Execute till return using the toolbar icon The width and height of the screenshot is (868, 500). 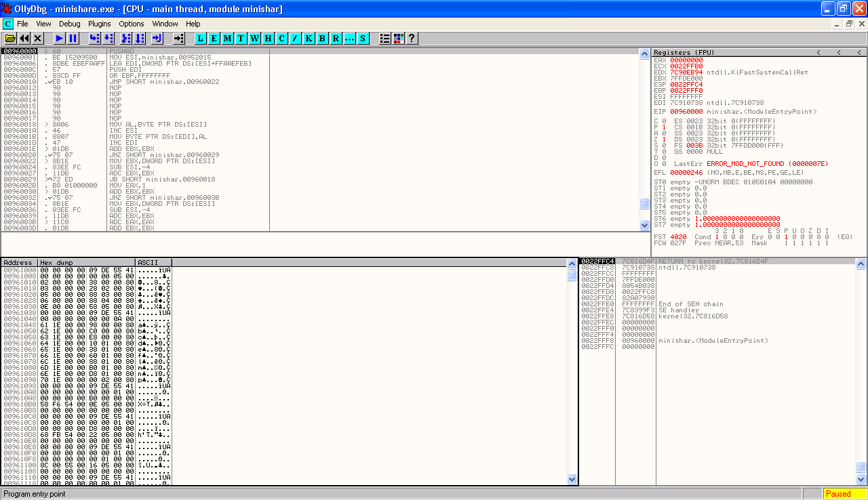pos(157,39)
